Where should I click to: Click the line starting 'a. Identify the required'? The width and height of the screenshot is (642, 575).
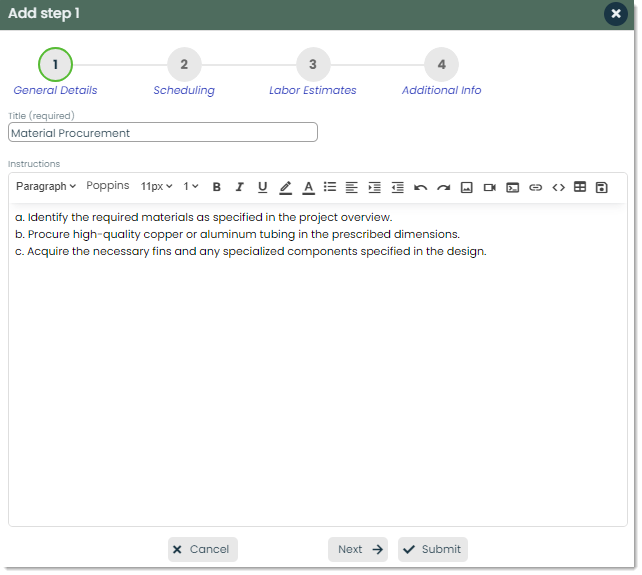203,217
